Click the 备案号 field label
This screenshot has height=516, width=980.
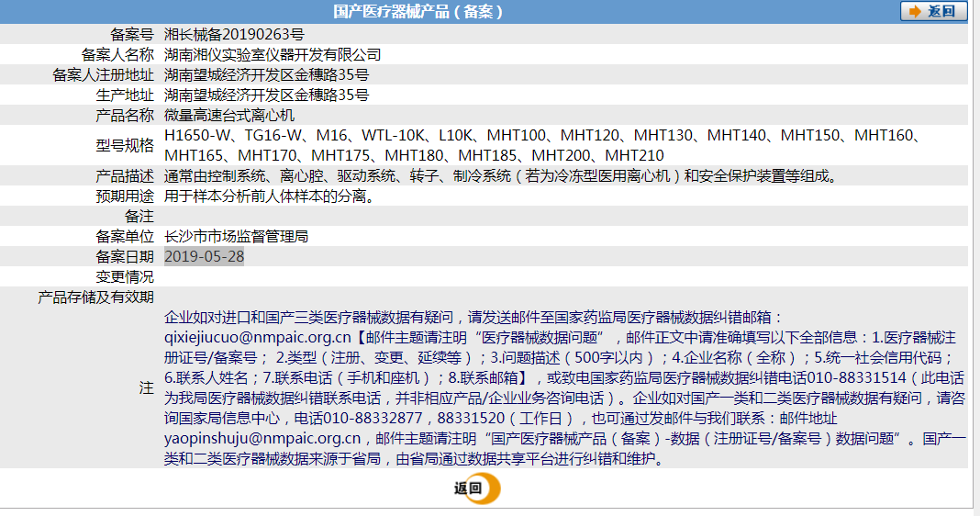click(x=132, y=34)
